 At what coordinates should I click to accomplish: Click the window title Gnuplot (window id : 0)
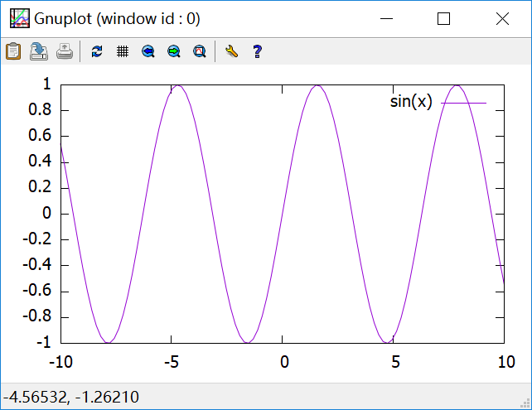(117, 19)
